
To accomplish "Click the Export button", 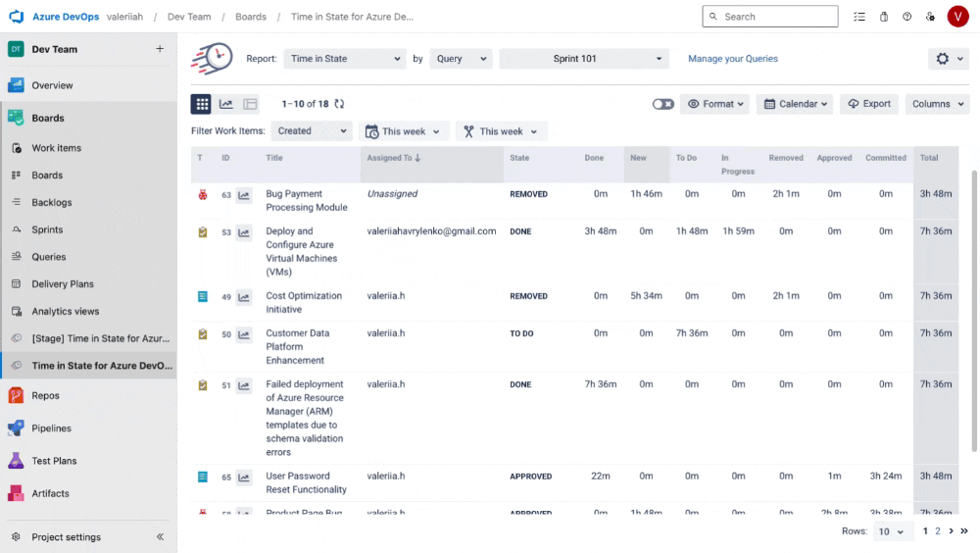I will point(868,104).
